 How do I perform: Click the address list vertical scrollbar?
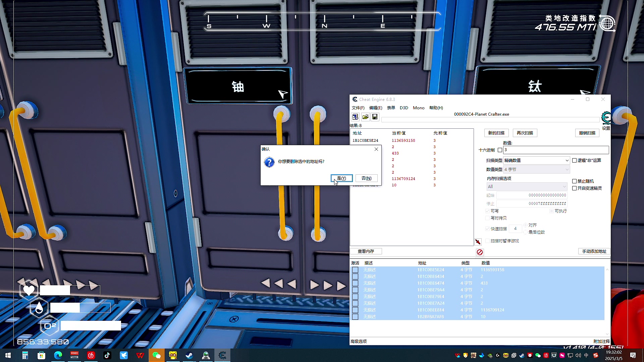(607, 302)
